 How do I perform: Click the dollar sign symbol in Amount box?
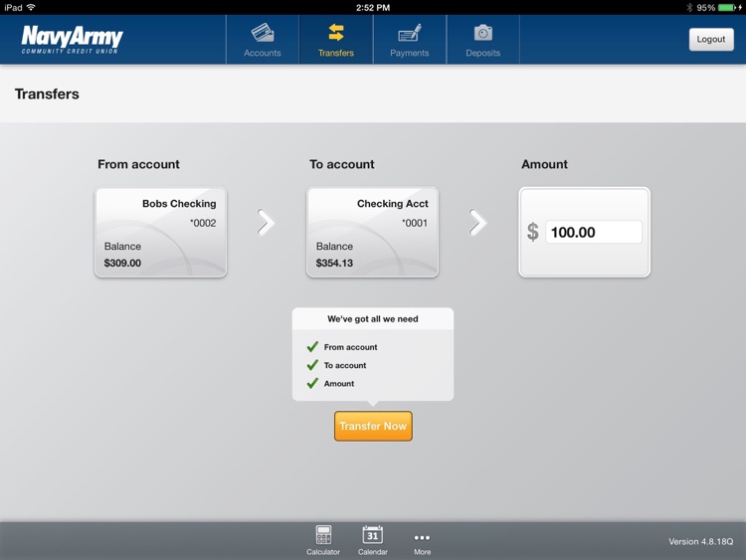point(533,232)
